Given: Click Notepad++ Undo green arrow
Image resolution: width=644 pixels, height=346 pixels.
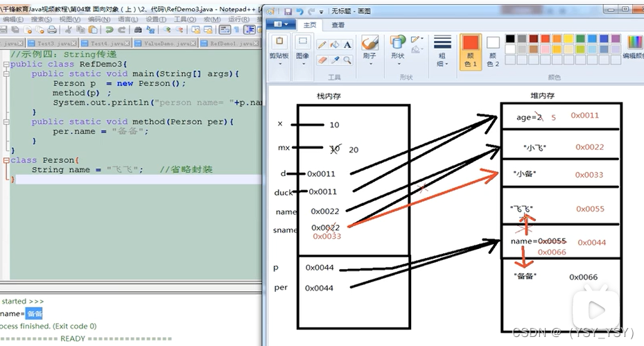Looking at the screenshot, I should pyautogui.click(x=110, y=30).
